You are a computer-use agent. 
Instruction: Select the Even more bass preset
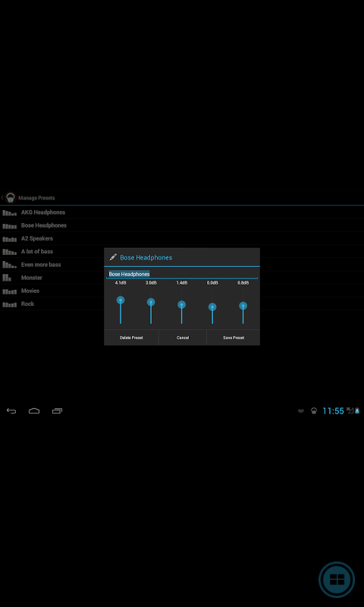coord(41,265)
